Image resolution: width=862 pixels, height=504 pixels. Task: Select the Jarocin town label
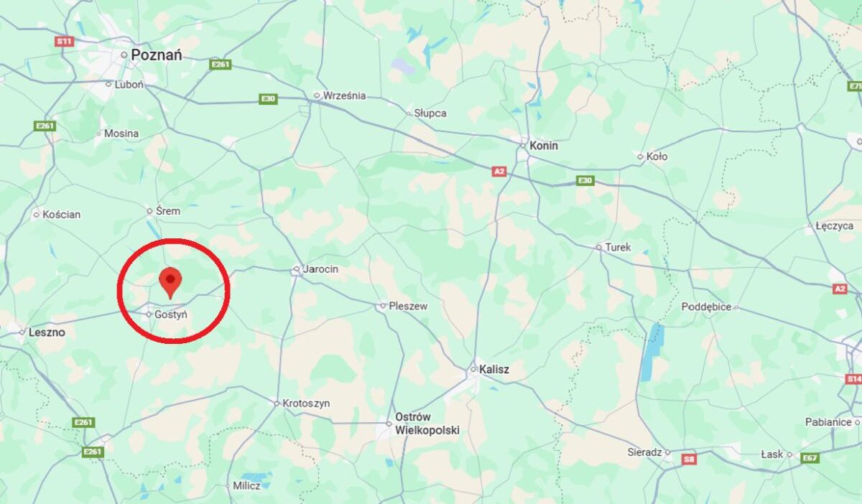pyautogui.click(x=320, y=269)
